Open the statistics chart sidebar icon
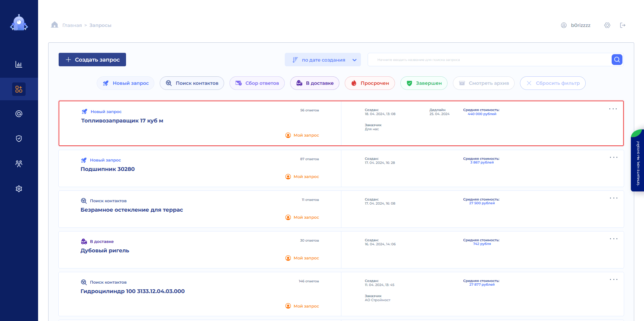Viewport: 644px width, 321px height. point(19,64)
